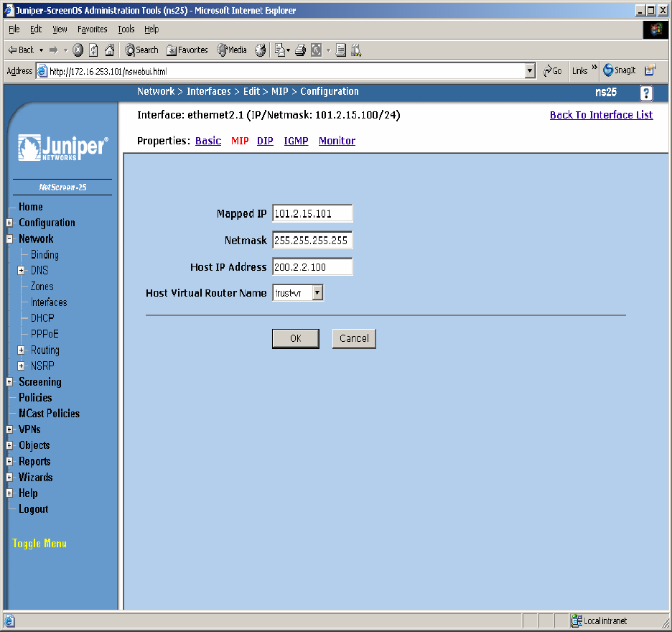Click the Stop loading icon
Image resolution: width=672 pixels, height=632 pixels.
tap(78, 50)
